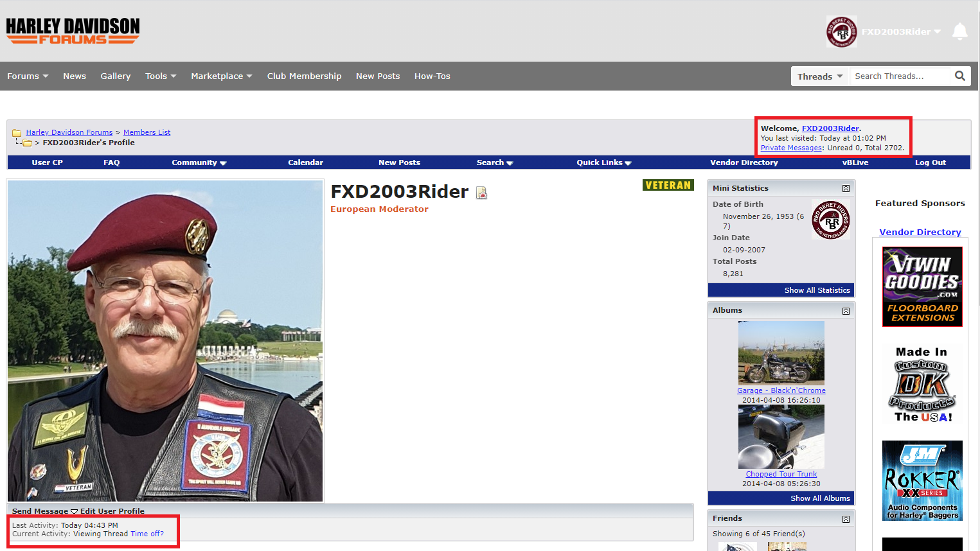The height and width of the screenshot is (551, 980).
Task: Click the notification bell icon
Action: [x=959, y=31]
